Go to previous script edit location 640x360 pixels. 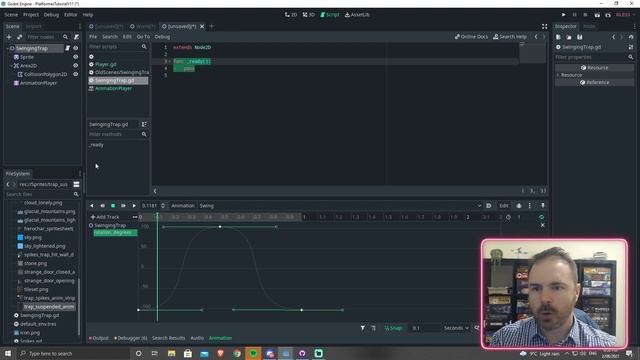tap(536, 37)
